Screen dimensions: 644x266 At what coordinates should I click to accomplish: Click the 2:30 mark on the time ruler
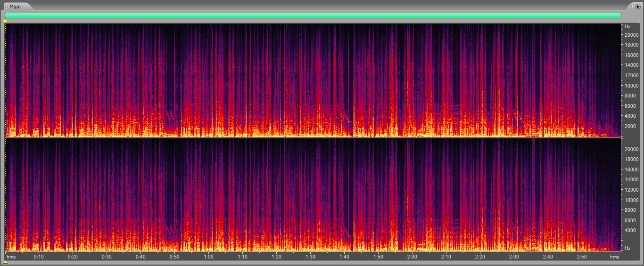click(514, 257)
